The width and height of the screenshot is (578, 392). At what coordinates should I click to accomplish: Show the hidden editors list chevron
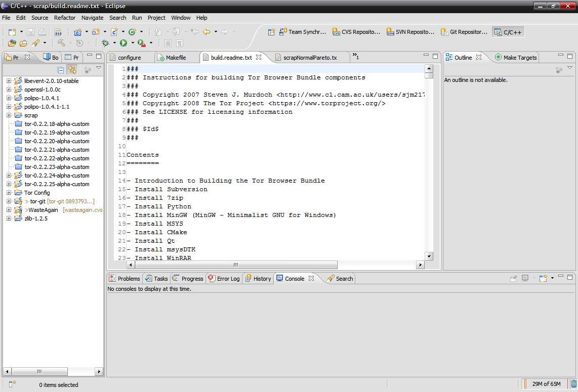pos(355,57)
